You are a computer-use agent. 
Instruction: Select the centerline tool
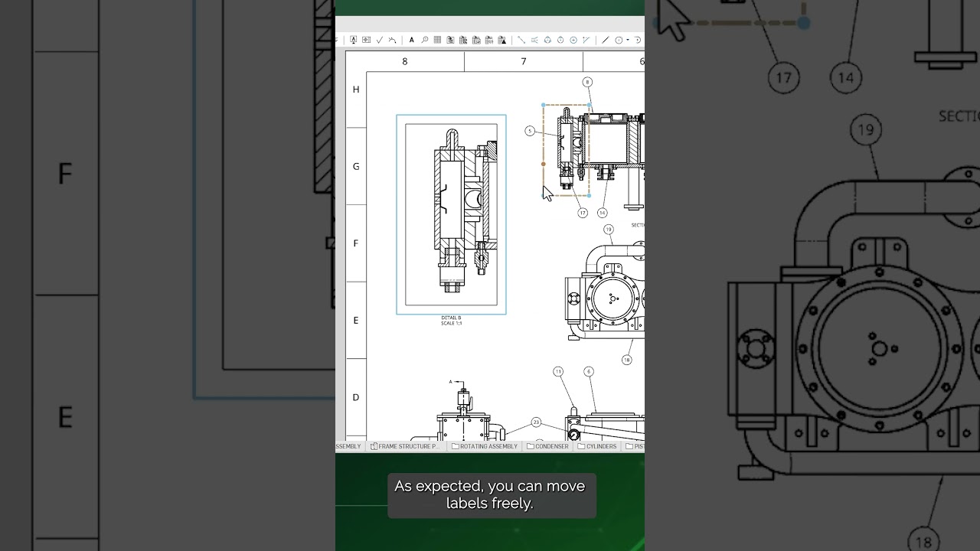point(534,40)
